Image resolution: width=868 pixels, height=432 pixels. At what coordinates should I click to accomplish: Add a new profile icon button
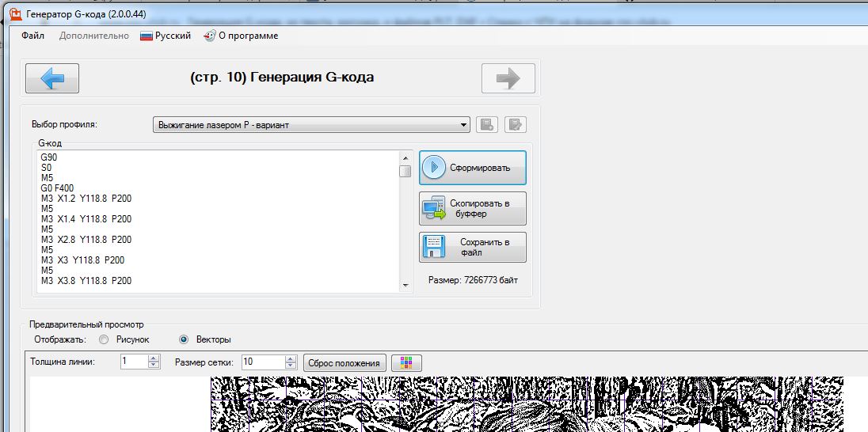point(487,124)
